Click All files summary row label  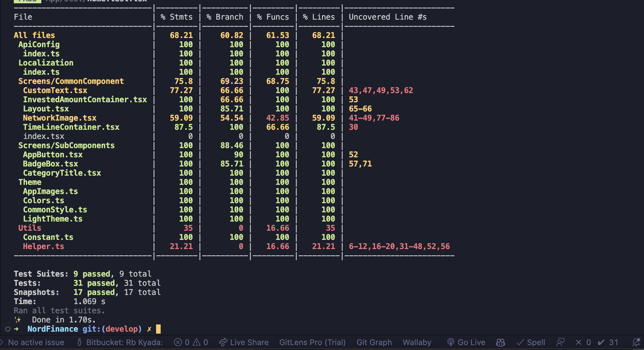[x=34, y=35]
